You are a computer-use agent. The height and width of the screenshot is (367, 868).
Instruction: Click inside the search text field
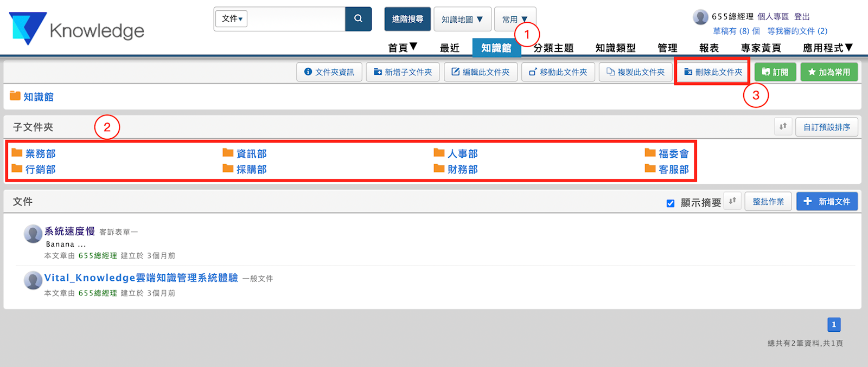pyautogui.click(x=296, y=19)
